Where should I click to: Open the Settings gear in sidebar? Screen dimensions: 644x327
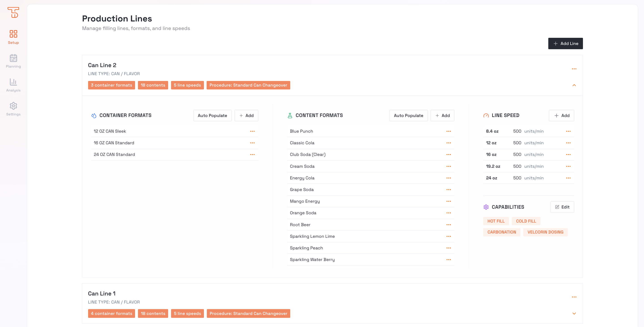click(x=13, y=106)
